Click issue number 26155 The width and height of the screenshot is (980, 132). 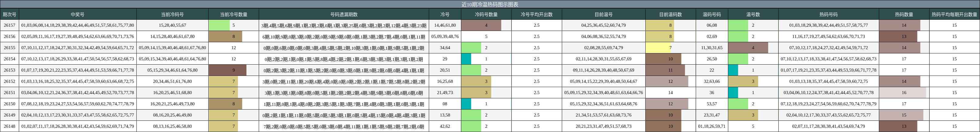(x=9, y=48)
